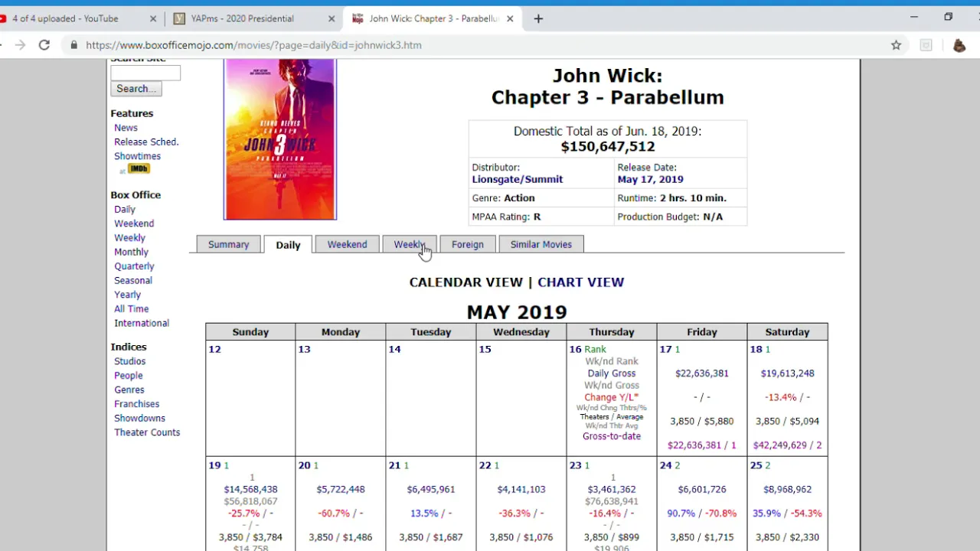Click the site lock icon in address bar
This screenshot has height=551, width=980.
[73, 45]
